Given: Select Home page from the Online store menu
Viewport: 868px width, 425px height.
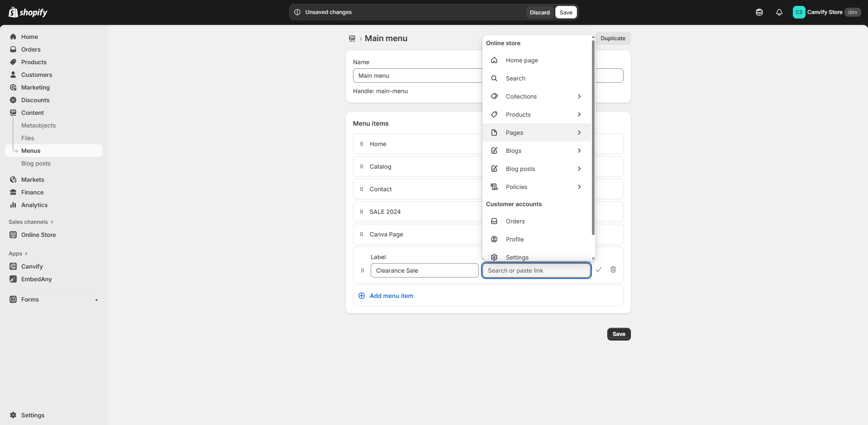Looking at the screenshot, I should [522, 60].
